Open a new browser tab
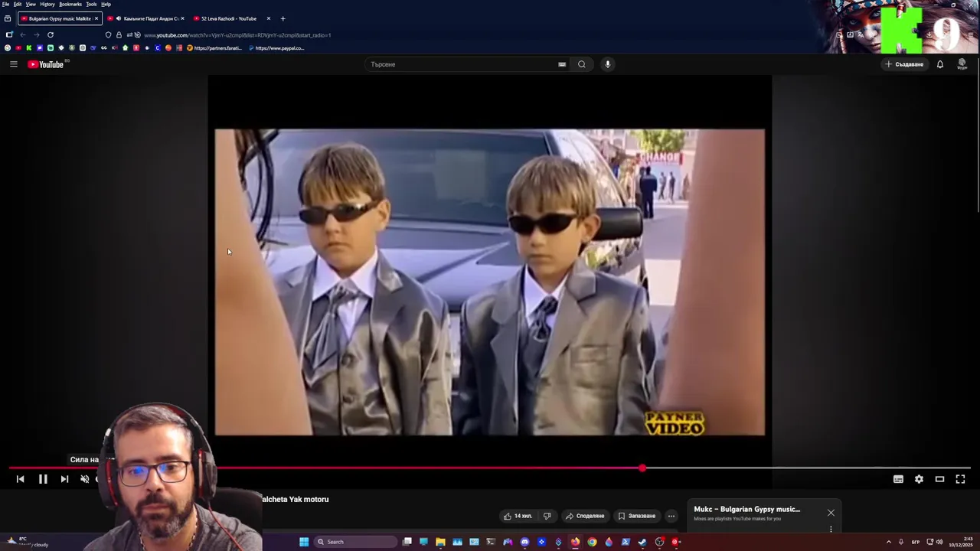 283,18
